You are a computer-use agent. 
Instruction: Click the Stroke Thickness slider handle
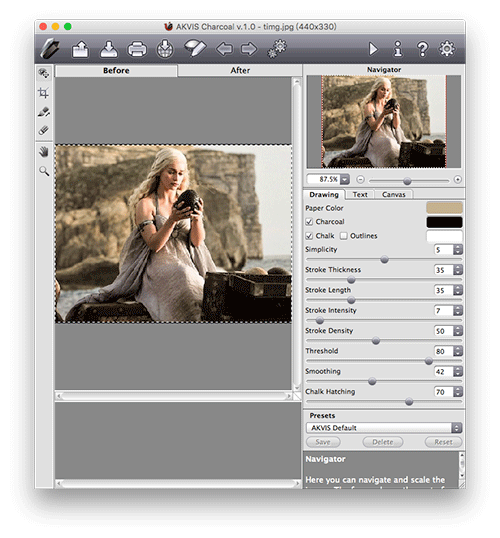(x=351, y=280)
